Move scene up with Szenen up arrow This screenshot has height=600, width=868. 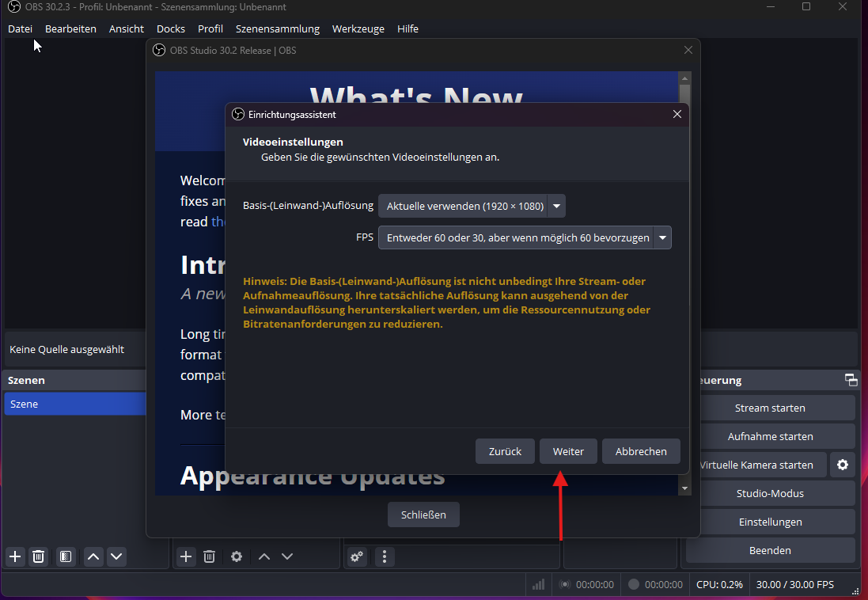click(x=93, y=556)
